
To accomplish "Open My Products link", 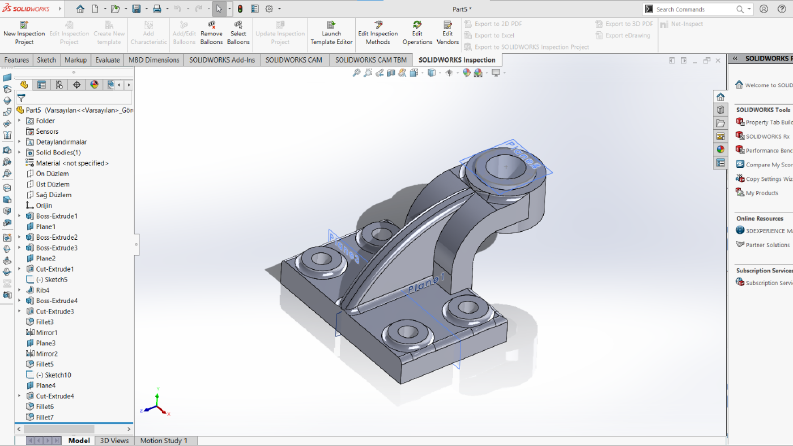I will click(x=757, y=193).
